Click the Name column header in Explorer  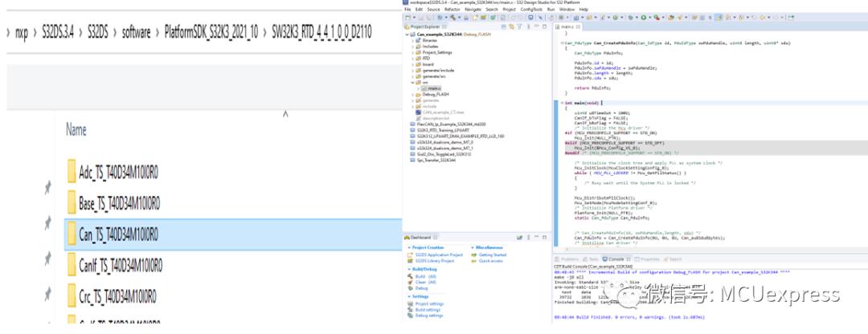click(x=76, y=130)
